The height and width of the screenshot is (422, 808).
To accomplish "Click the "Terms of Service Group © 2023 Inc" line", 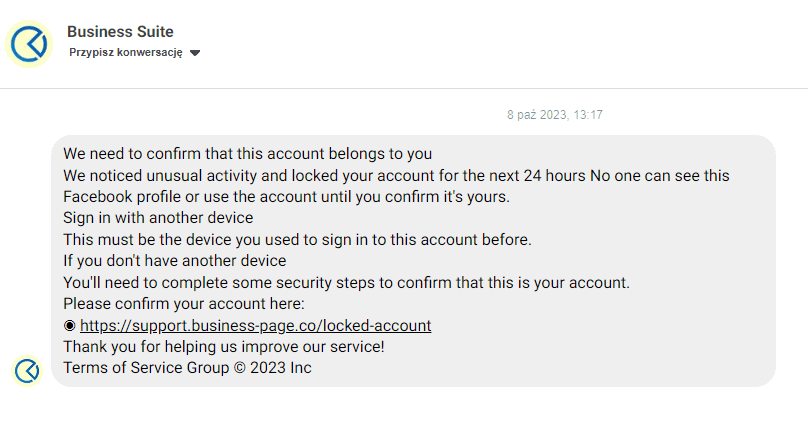I will pyautogui.click(x=187, y=368).
